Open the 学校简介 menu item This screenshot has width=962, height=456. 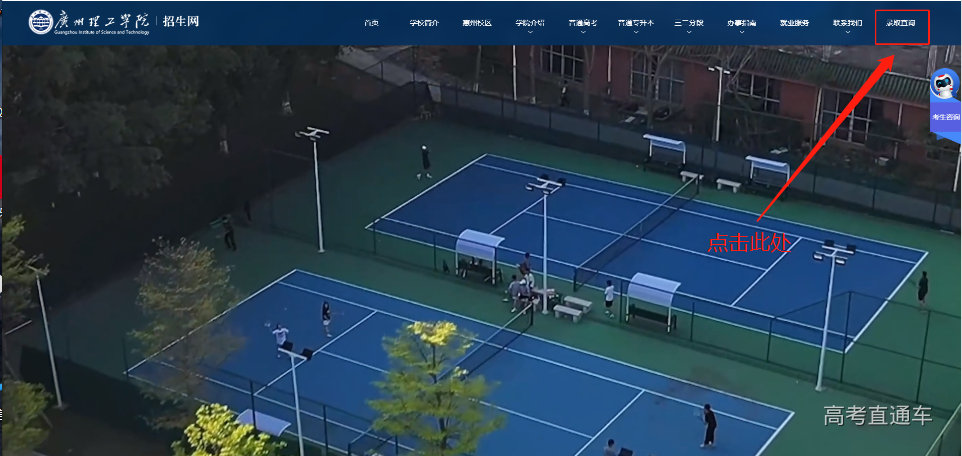pyautogui.click(x=424, y=23)
